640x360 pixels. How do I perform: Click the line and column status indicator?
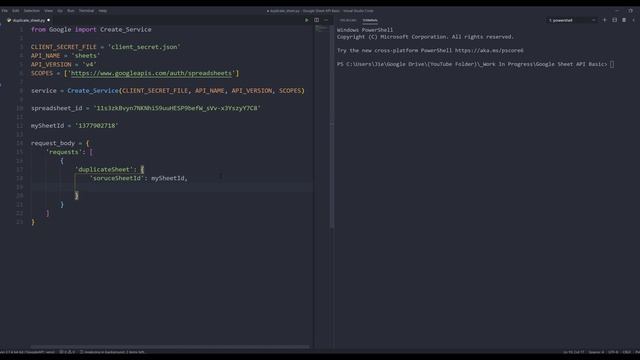pyautogui.click(x=573, y=352)
